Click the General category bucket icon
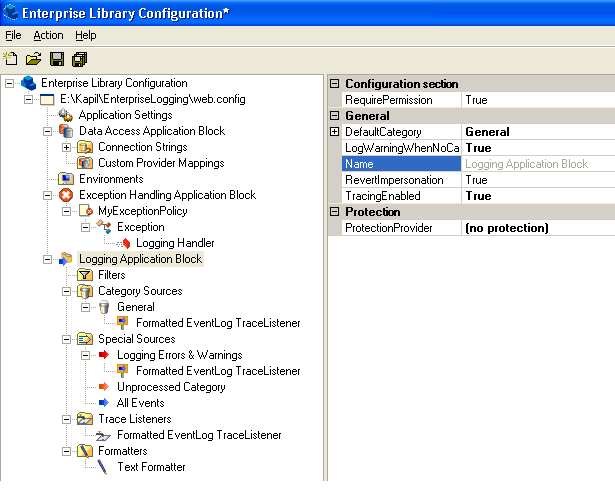The image size is (615, 490). click(104, 307)
